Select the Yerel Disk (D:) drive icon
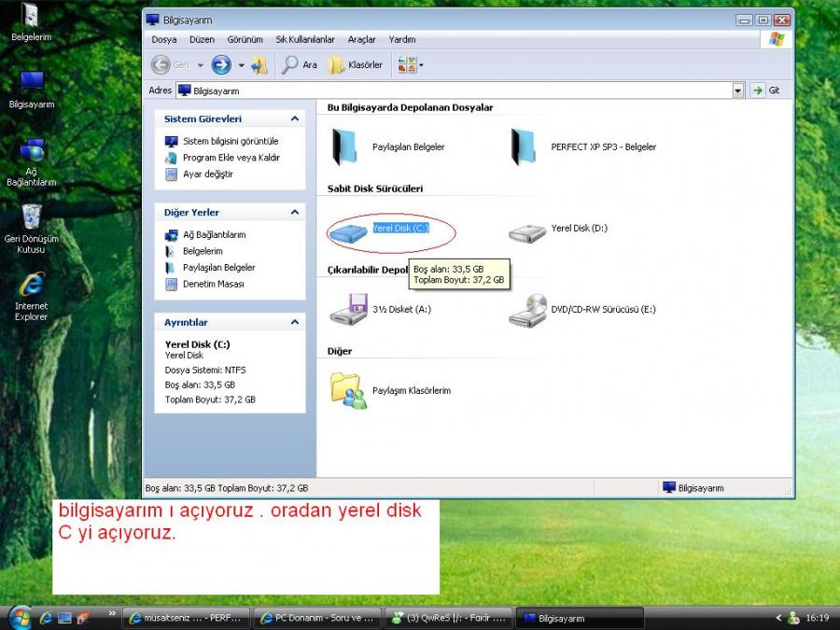The width and height of the screenshot is (840, 630). tap(527, 233)
